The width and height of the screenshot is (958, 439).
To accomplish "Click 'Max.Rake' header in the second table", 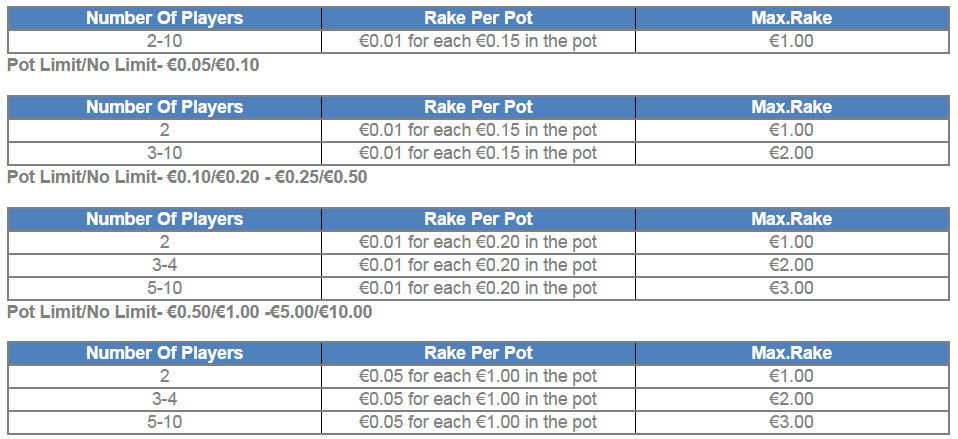I will click(x=791, y=107).
